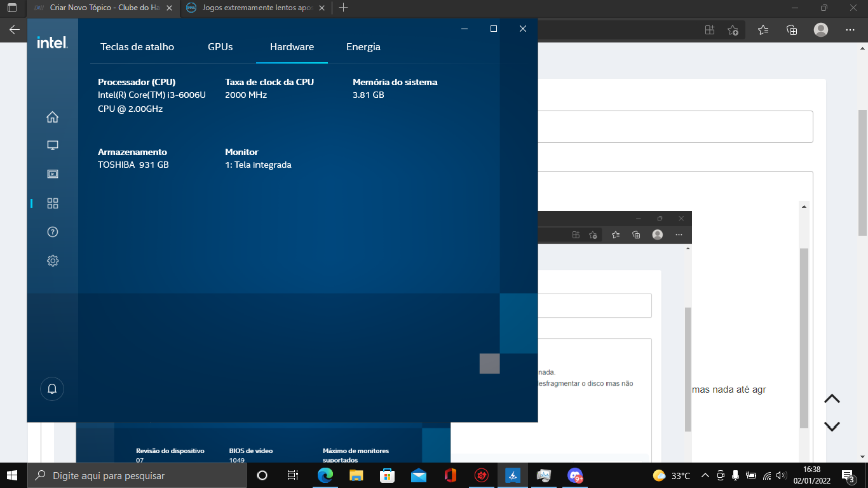This screenshot has height=488, width=868.
Task: Maximize the Intel Graphics Command Center window
Action: 494,29
